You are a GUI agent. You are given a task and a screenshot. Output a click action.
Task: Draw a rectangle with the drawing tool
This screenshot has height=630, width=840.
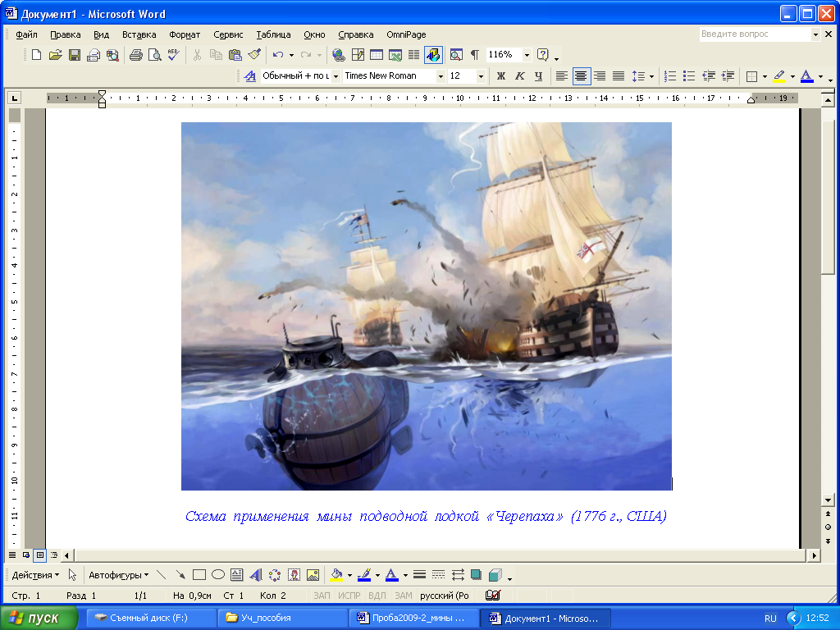199,575
